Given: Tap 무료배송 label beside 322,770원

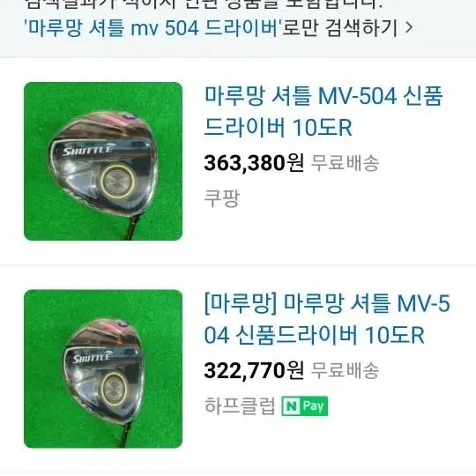Looking at the screenshot, I should click(x=346, y=370).
